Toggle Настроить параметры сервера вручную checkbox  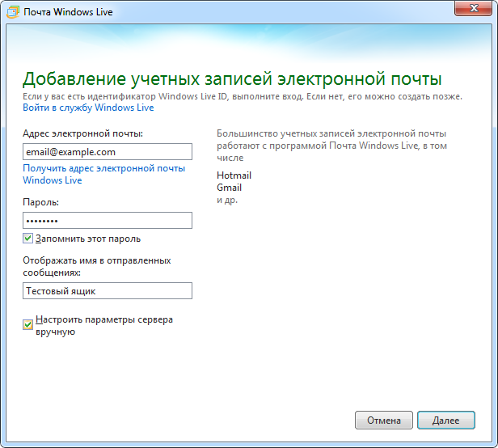[x=27, y=325]
